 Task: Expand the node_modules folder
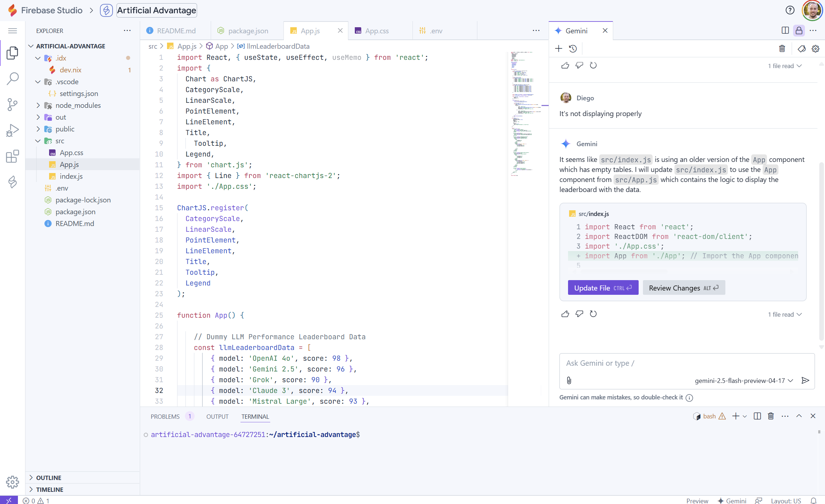click(x=38, y=105)
